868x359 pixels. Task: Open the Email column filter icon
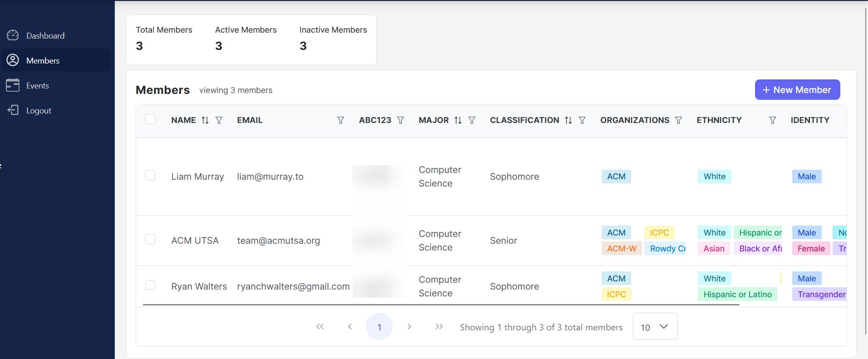tap(341, 120)
